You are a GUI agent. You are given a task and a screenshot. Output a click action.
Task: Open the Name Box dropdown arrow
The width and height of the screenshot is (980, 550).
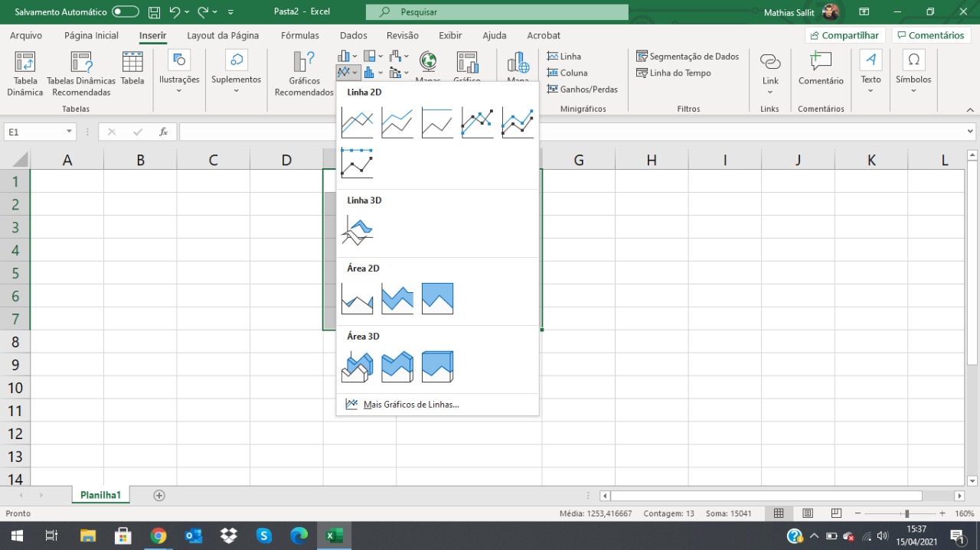point(70,132)
